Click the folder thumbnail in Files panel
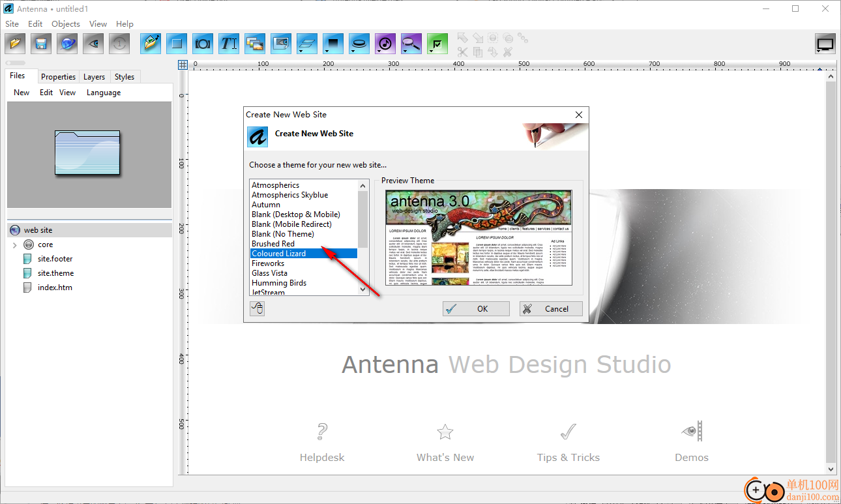841x504 pixels. 87,153
